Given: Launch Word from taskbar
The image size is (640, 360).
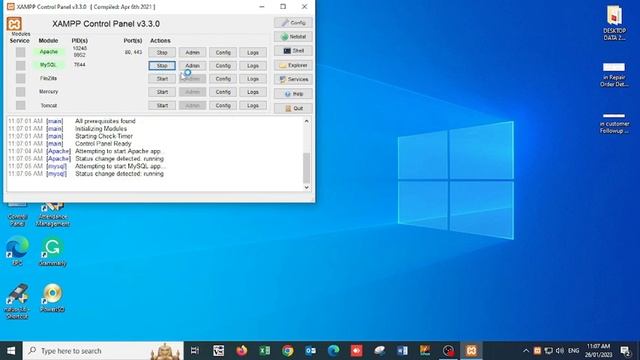Looking at the screenshot, I should [x=402, y=351].
